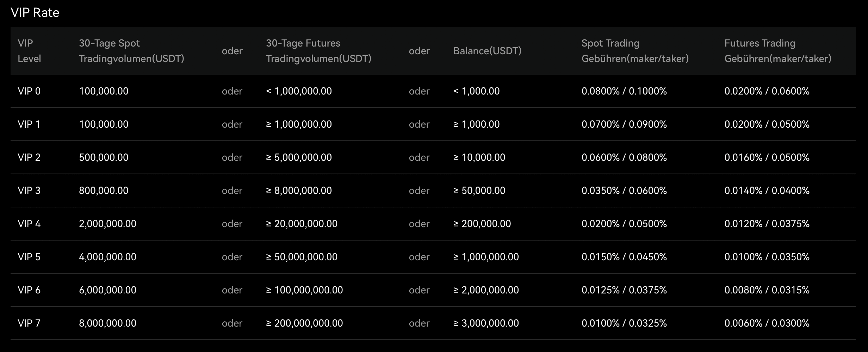Click the VIP 3 level cell
868x352 pixels.
(x=29, y=190)
